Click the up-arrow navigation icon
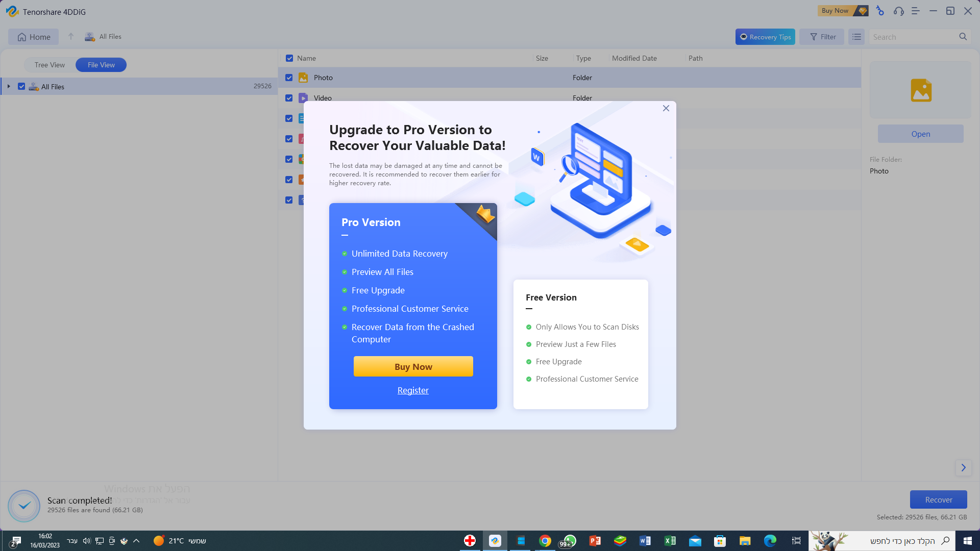 point(71,37)
